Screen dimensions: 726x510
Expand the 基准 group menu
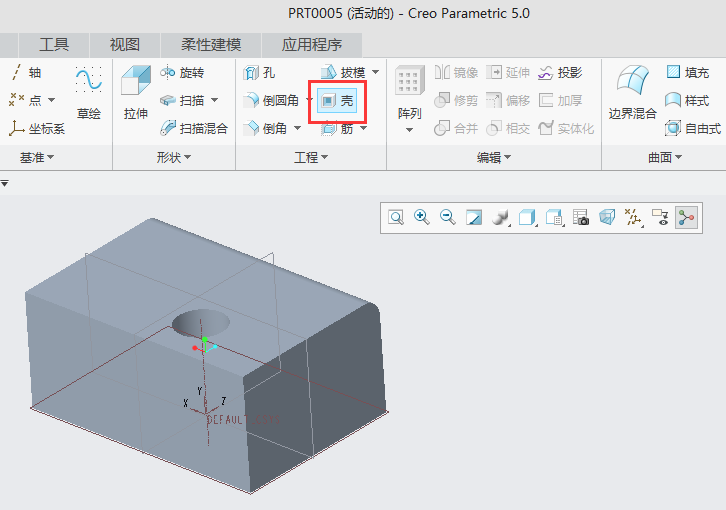(x=37, y=157)
